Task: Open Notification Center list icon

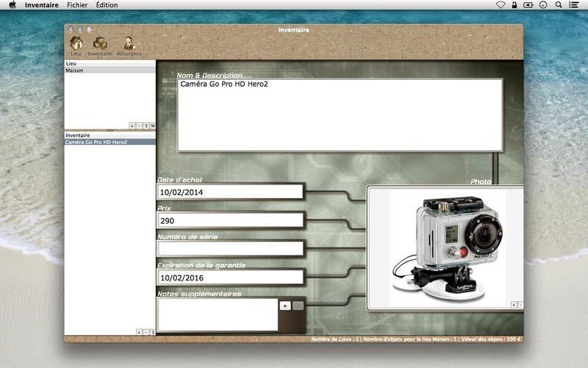Action: click(573, 5)
